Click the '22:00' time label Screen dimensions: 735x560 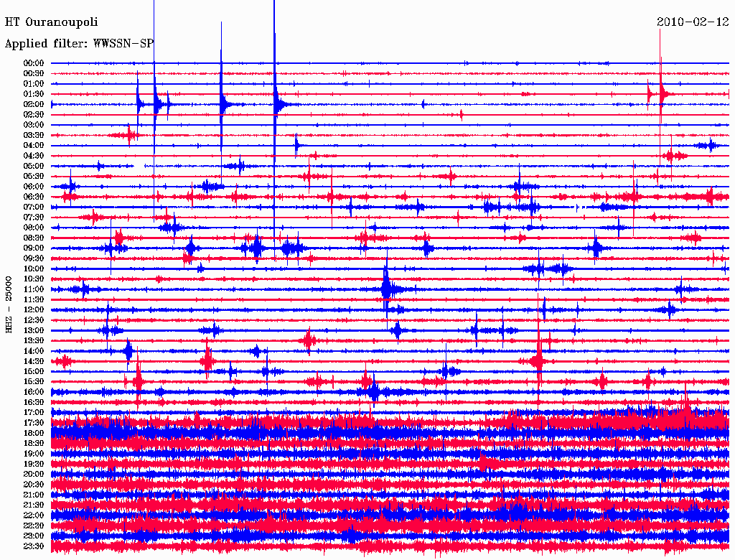pyautogui.click(x=33, y=515)
